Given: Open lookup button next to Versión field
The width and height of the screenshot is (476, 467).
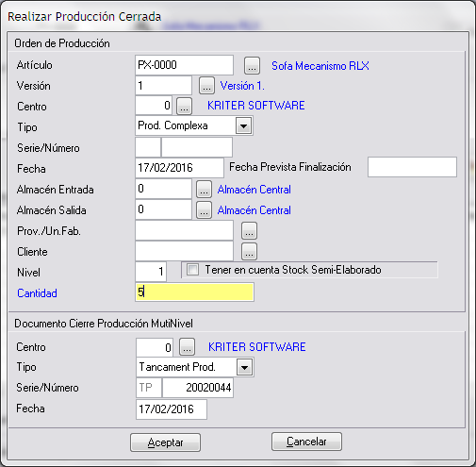Looking at the screenshot, I should 206,85.
